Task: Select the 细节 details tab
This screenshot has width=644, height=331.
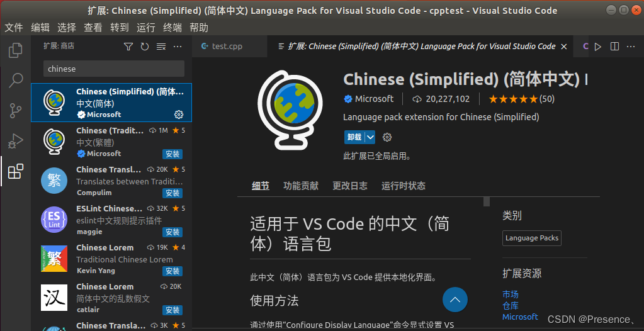Action: pos(261,186)
